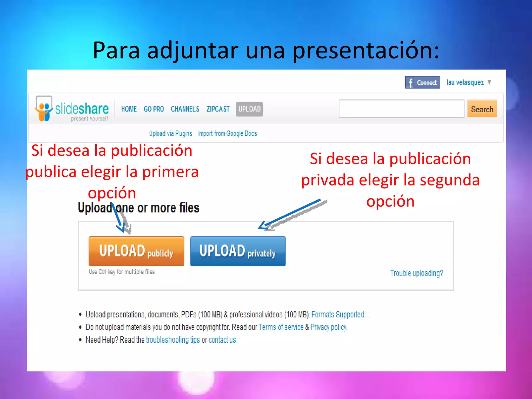532x399 pixels.
Task: Open the GO PRO menu item
Action: [x=154, y=109]
